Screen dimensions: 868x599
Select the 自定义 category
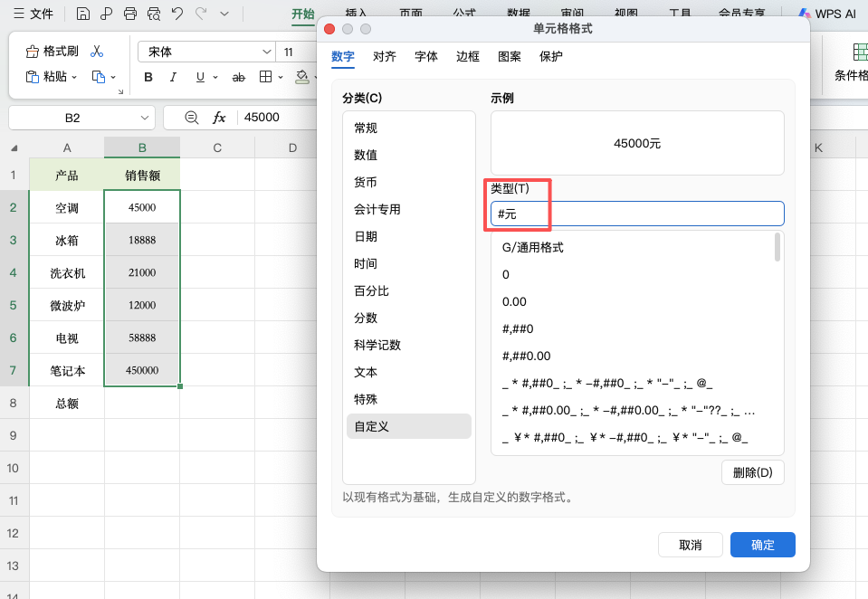[x=409, y=426]
